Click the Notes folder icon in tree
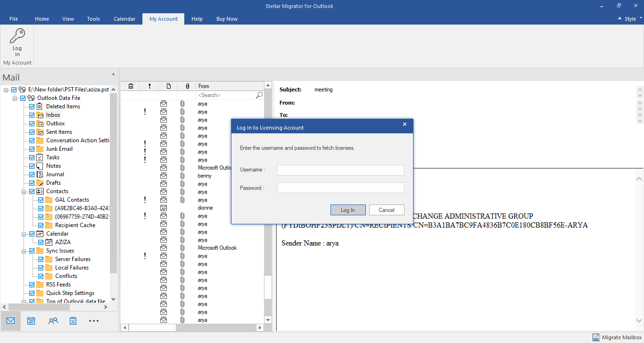This screenshot has width=644, height=343. pyautogui.click(x=40, y=166)
